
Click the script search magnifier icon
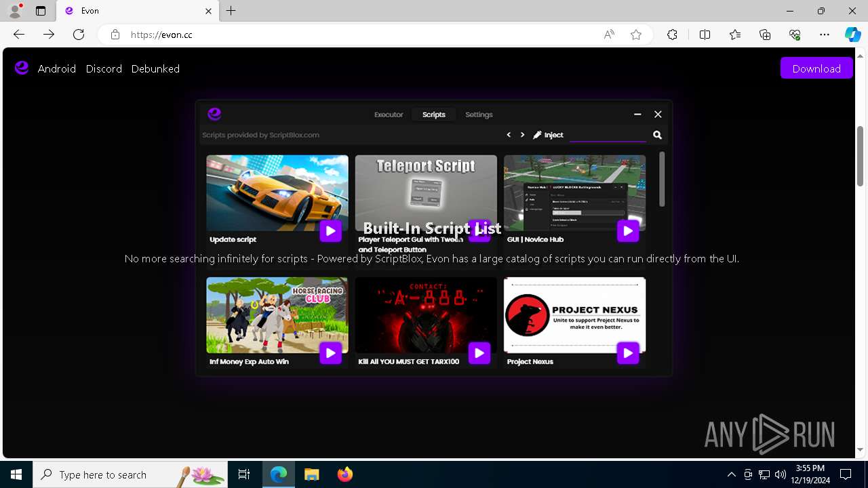[657, 135]
